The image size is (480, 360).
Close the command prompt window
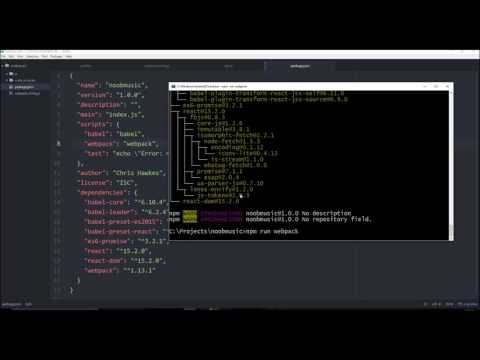pos(447,86)
